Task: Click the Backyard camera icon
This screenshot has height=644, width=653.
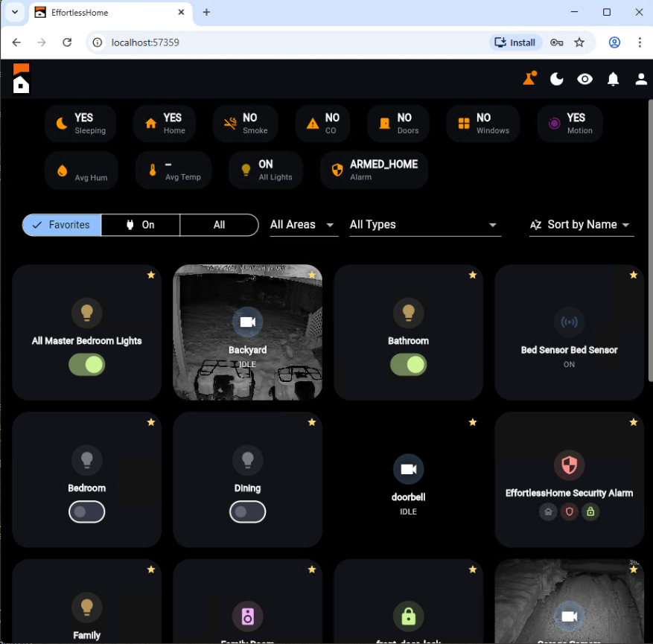Action: [247, 322]
